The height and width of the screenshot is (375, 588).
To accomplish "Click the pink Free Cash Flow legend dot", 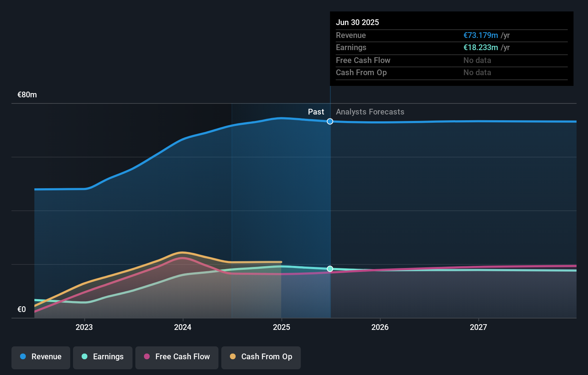I will (x=147, y=357).
